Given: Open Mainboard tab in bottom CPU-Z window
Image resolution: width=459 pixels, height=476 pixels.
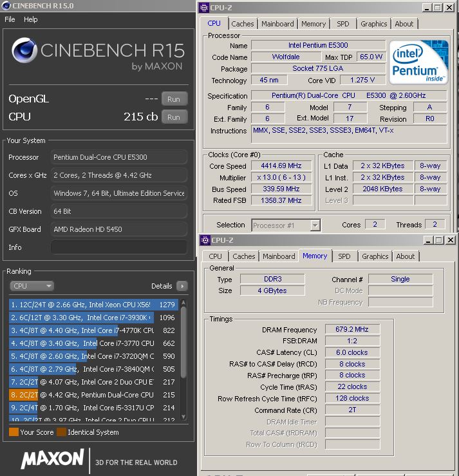Looking at the screenshot, I should (279, 256).
